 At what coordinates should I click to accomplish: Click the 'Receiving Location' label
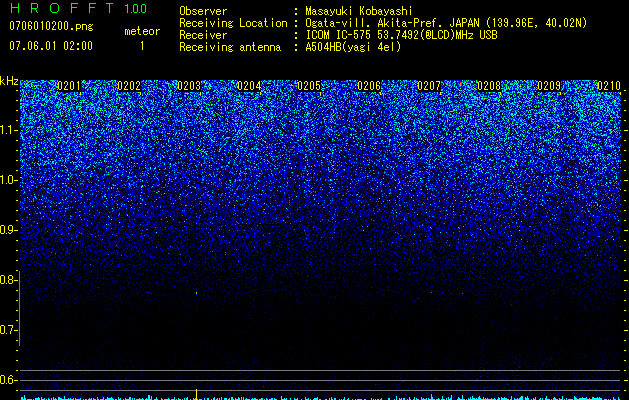pyautogui.click(x=233, y=23)
